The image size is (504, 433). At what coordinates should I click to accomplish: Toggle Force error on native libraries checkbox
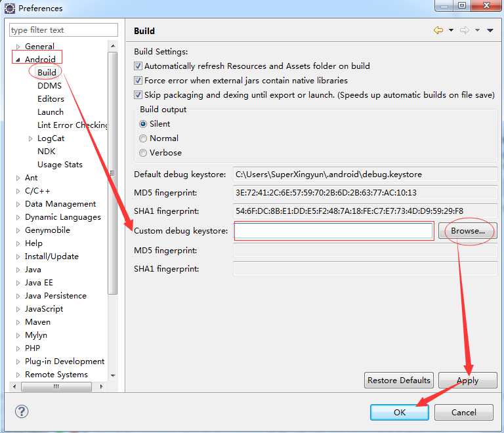(138, 81)
